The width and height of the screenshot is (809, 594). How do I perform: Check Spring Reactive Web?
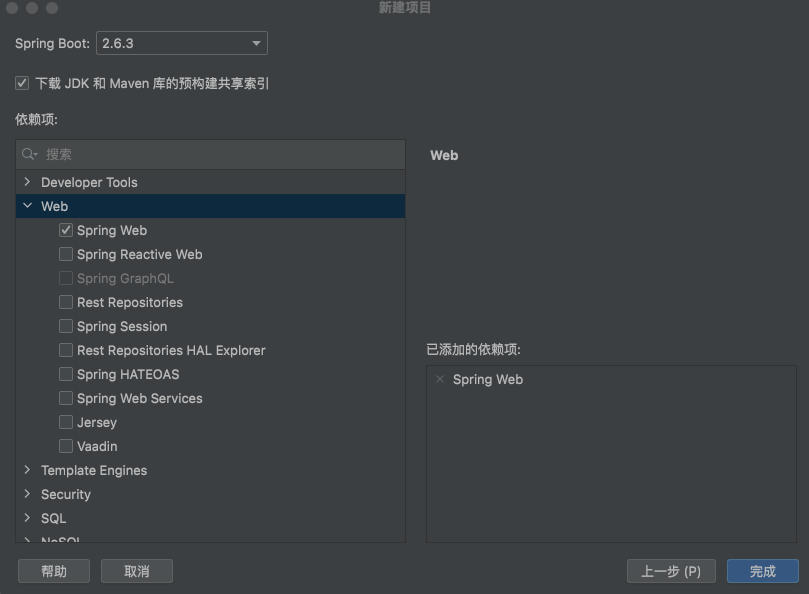pos(66,254)
